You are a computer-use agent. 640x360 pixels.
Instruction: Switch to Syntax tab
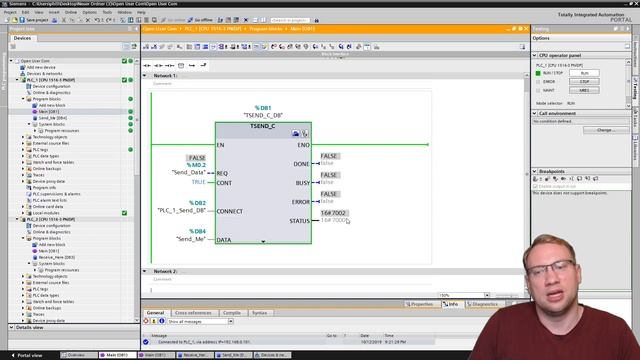pos(260,313)
